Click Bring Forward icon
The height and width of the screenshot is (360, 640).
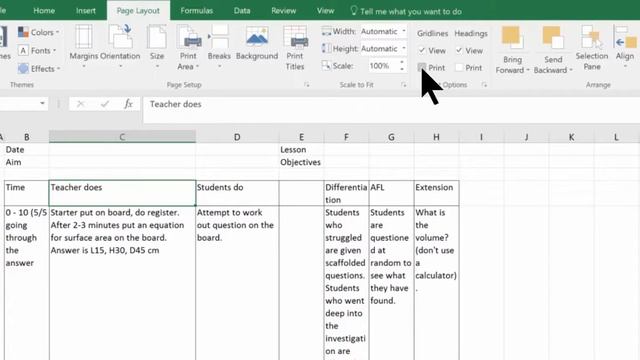pos(512,38)
